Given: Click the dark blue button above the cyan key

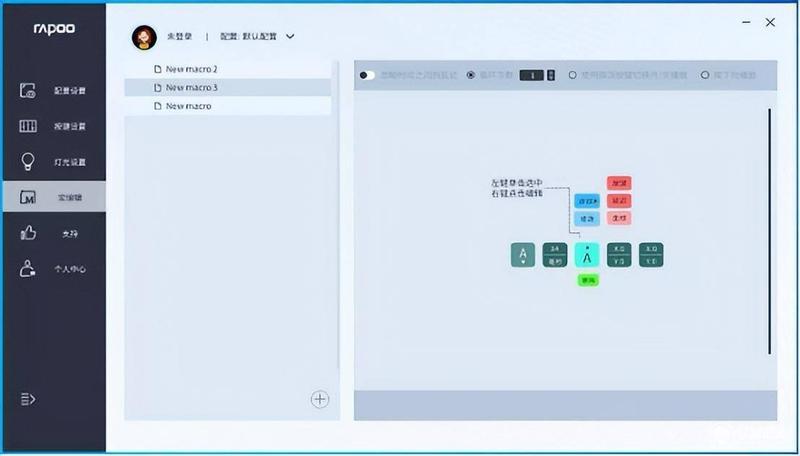Looking at the screenshot, I should pos(587,201).
